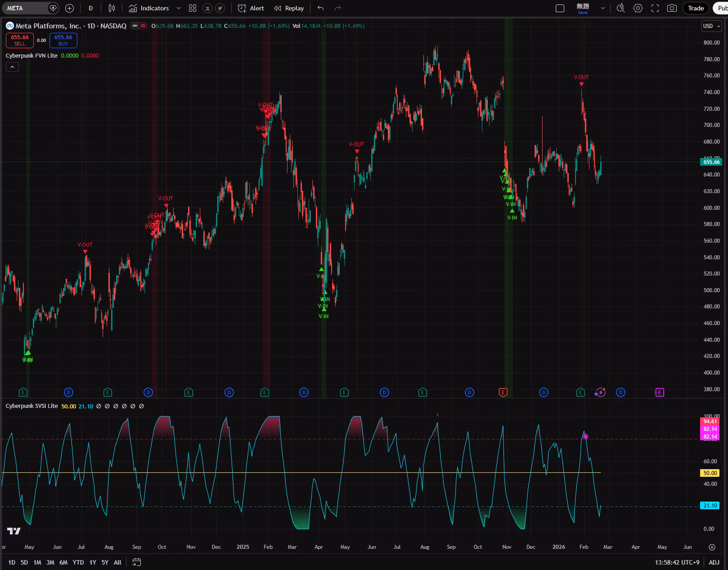Click the Meta Platforms, Inc. symbol title
The width and height of the screenshot is (728, 570).
click(x=48, y=26)
